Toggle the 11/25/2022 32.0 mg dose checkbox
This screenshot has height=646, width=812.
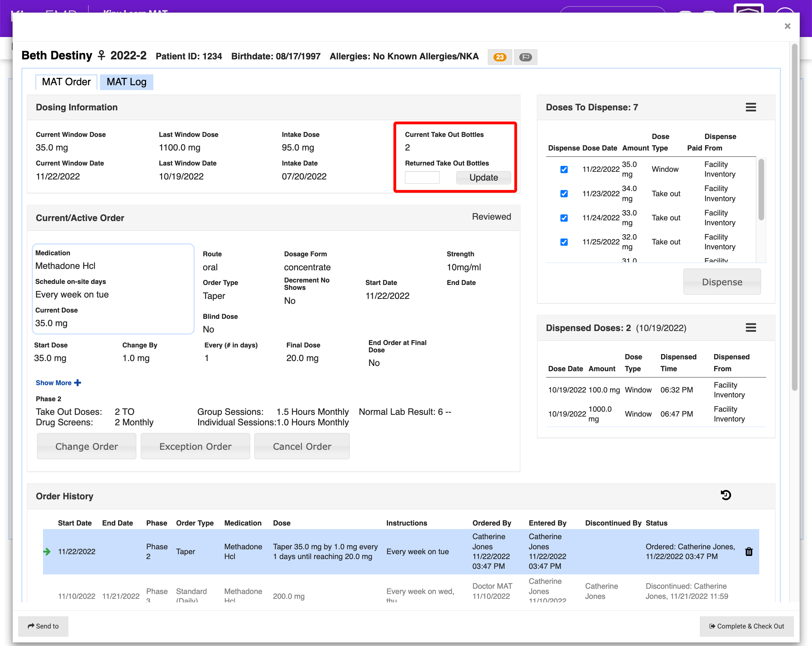point(564,242)
